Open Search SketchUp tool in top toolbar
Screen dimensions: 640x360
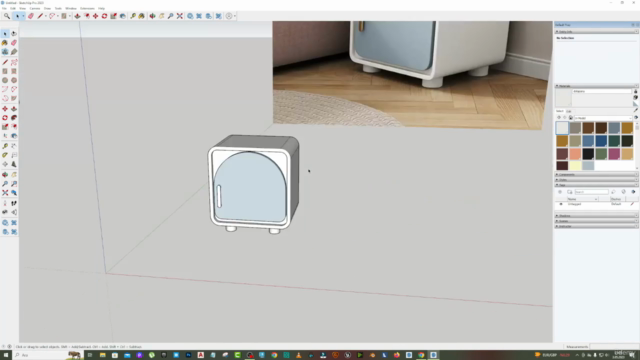pyautogui.click(x=7, y=16)
